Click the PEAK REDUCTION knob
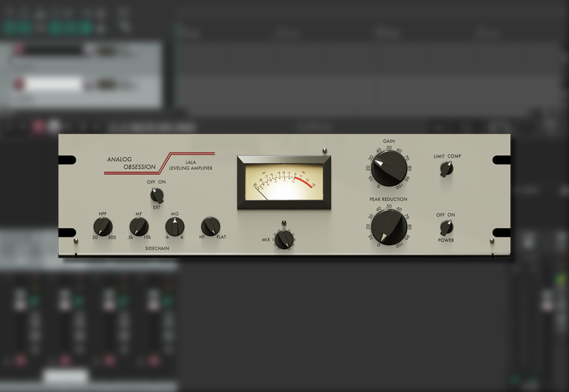Image resolution: width=569 pixels, height=392 pixels. (x=389, y=227)
